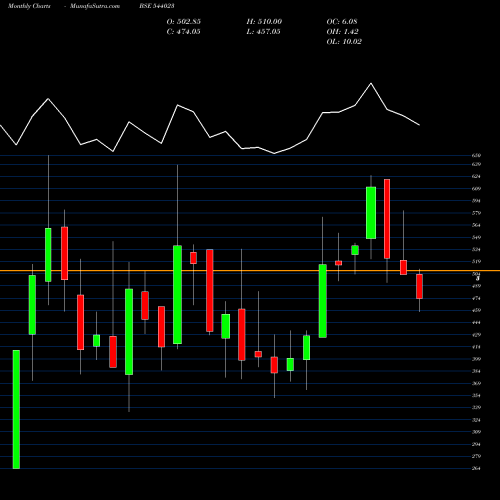Click the tall first green candle body
The image size is (500, 500).
tap(16, 409)
